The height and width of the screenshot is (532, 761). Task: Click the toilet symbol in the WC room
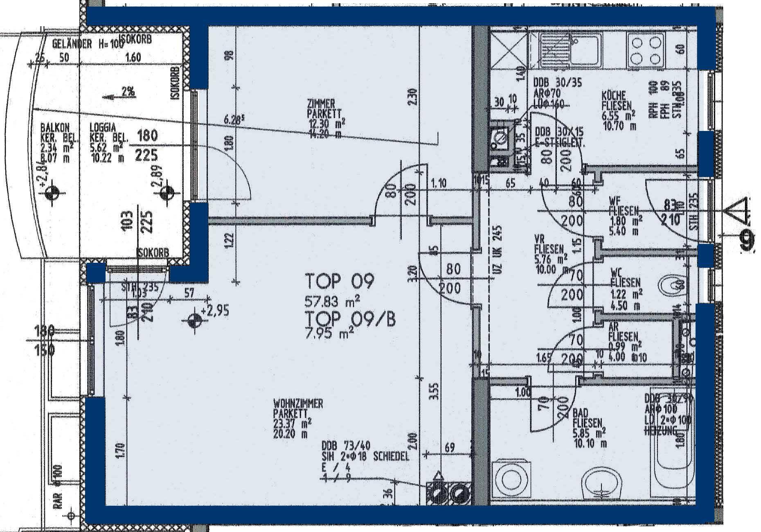672,285
